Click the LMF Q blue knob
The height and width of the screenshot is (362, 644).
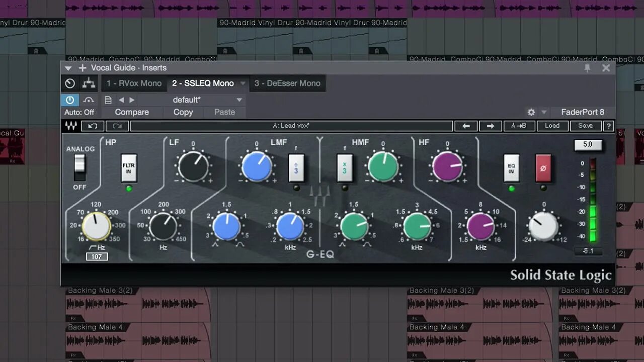point(226,226)
